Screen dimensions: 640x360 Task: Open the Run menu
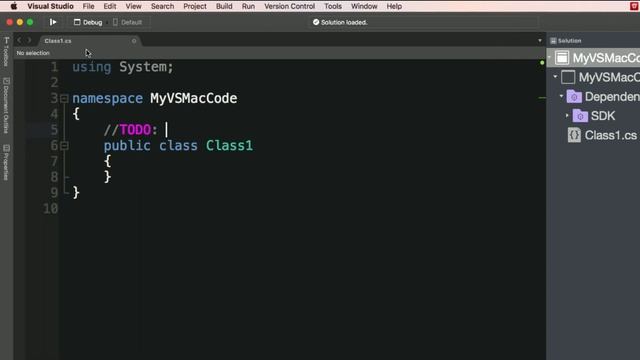(248, 6)
